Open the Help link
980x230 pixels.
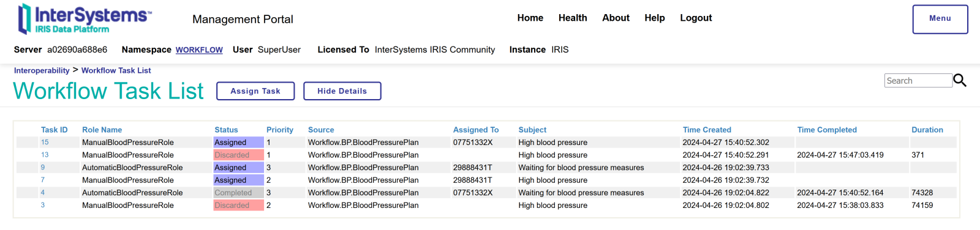[x=655, y=18]
